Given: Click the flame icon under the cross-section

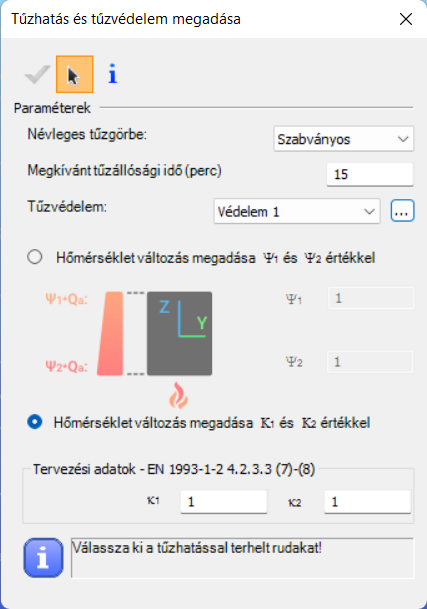Looking at the screenshot, I should (178, 395).
